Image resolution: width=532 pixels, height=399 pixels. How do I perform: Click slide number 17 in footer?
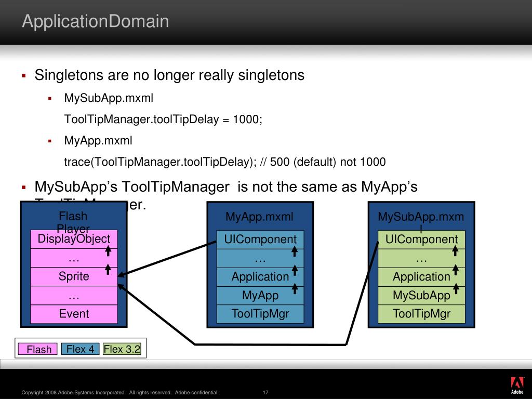(265, 393)
